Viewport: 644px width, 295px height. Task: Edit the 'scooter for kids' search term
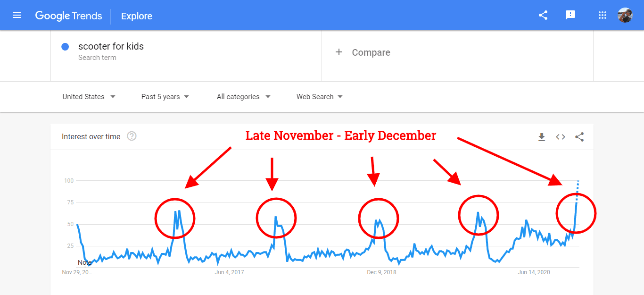[111, 46]
